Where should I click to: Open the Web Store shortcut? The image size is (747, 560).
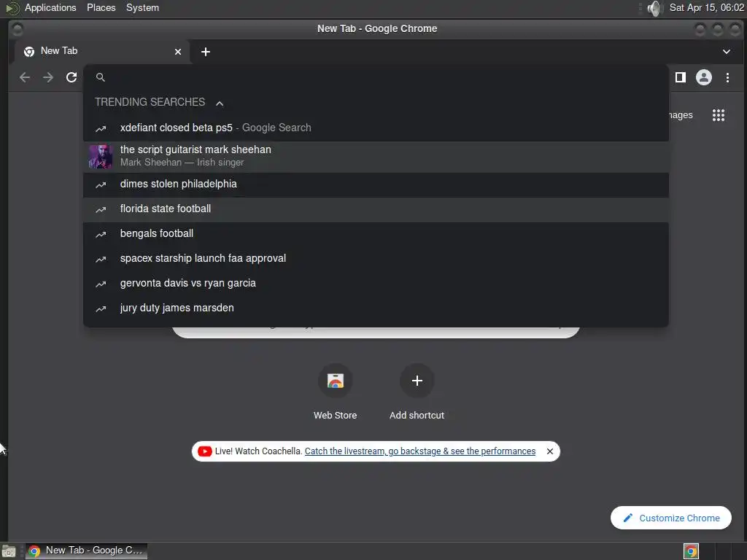pos(336,392)
